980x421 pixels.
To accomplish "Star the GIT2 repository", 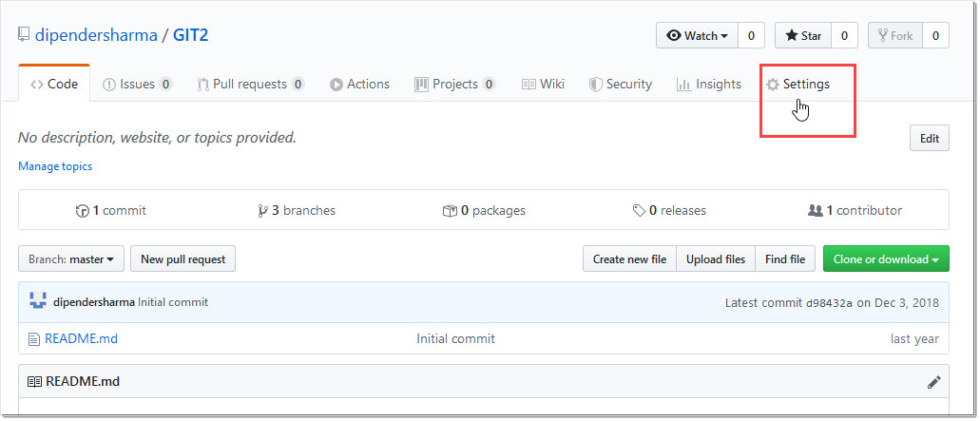I will [802, 36].
